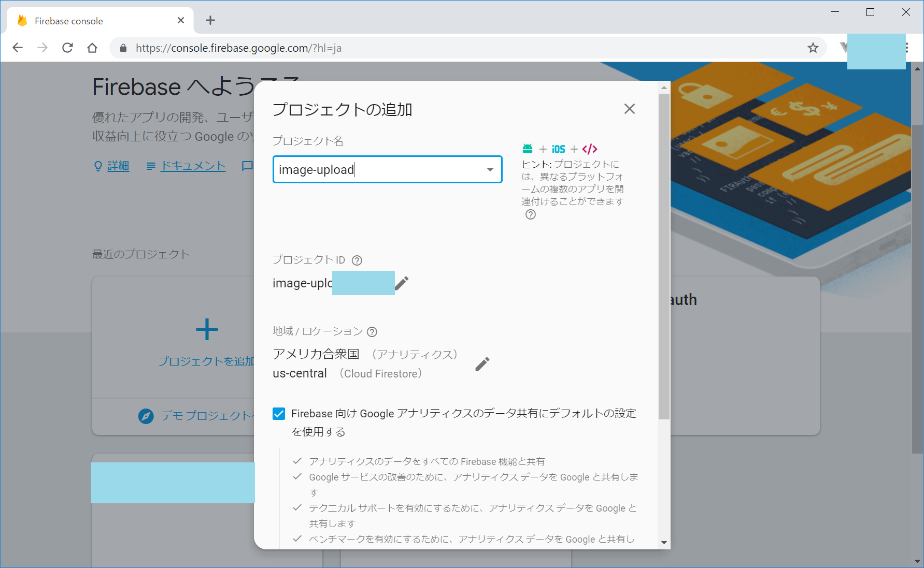Click the pencil icon beside project ID
The image size is (924, 568).
pyautogui.click(x=402, y=283)
